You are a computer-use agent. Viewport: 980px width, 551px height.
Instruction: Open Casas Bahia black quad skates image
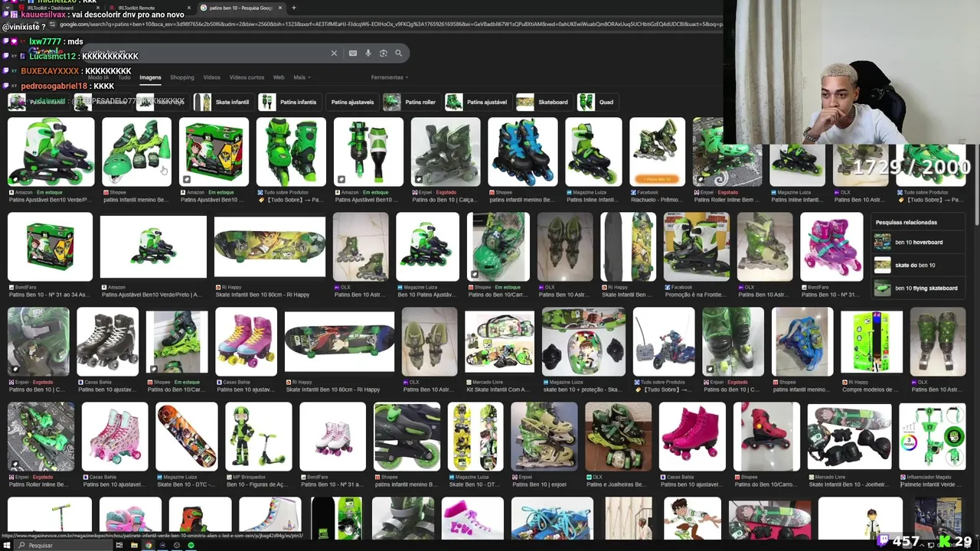pyautogui.click(x=108, y=341)
